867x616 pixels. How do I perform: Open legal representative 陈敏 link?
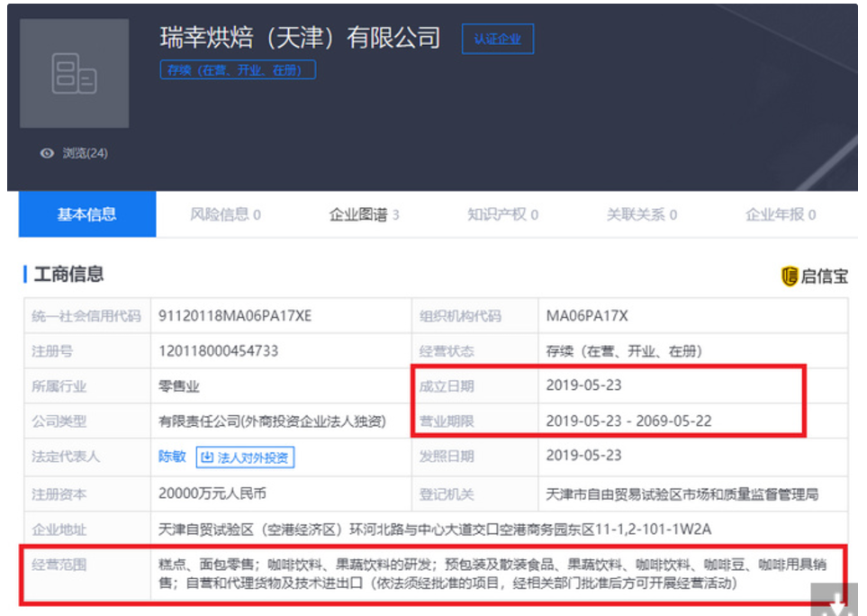point(172,457)
